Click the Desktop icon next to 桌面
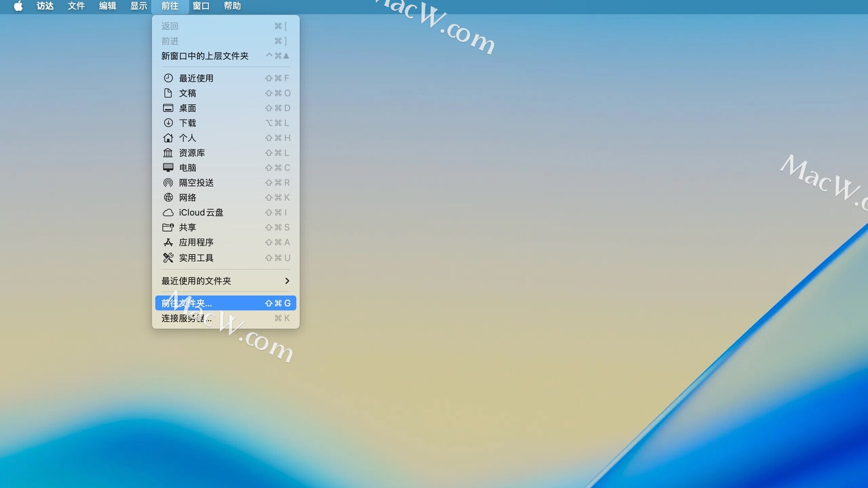868x488 pixels. [168, 108]
